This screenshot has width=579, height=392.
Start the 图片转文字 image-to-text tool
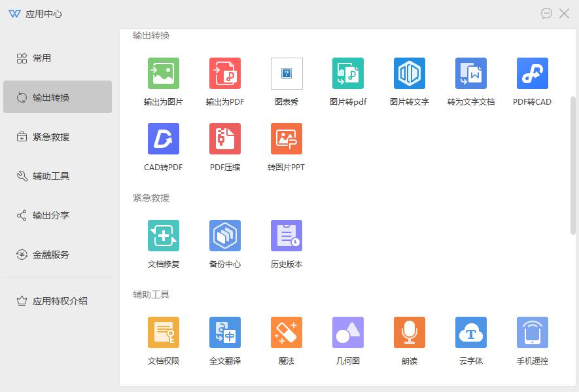click(409, 80)
